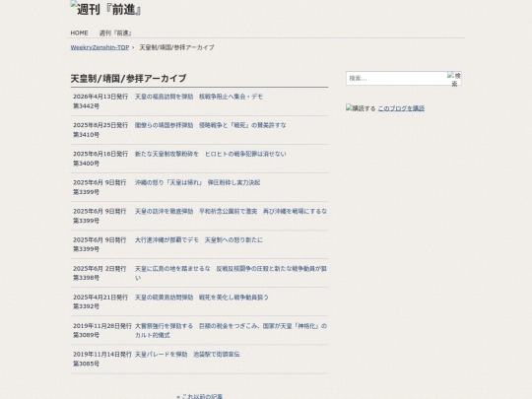
Task: Open article 大行進沖縄が那覇でデモ
Action: tap(199, 239)
